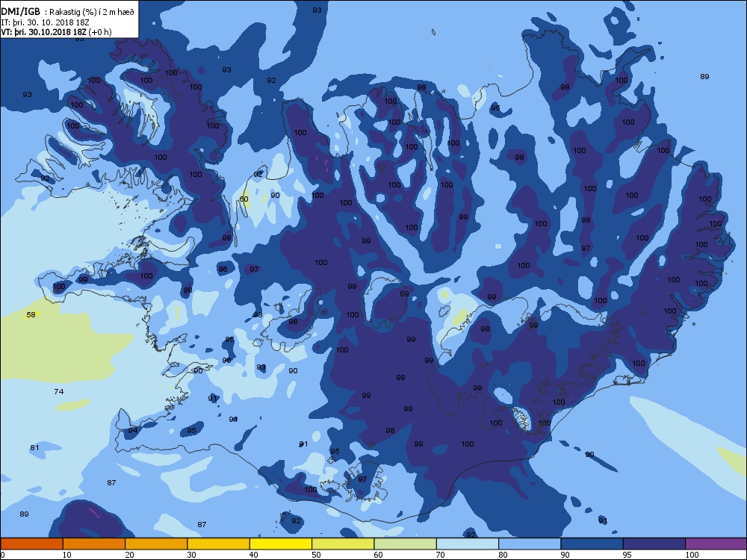Select the 10–20 orange legend color band
The image size is (747, 560).
pos(94,544)
